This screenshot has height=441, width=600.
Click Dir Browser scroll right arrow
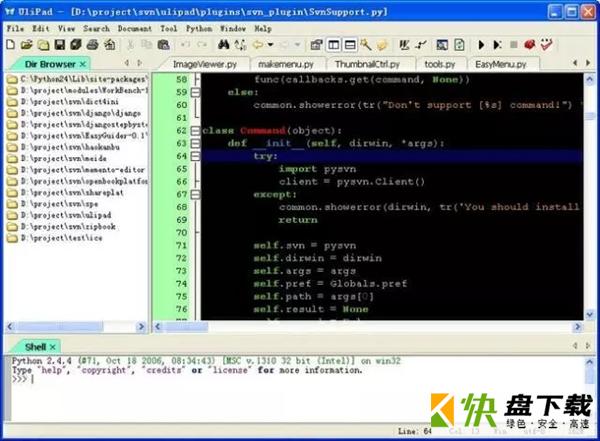coord(141,327)
